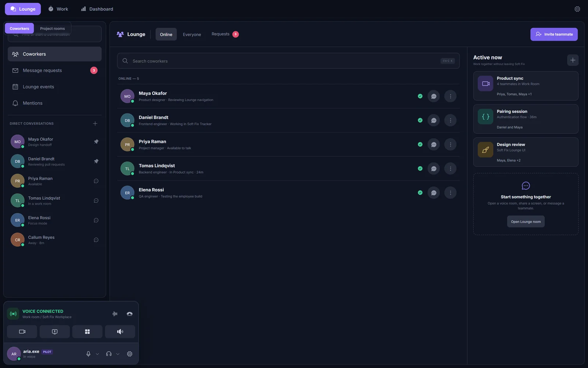Image resolution: width=588 pixels, height=368 pixels.
Task: Focus the Search coworkers field
Action: pos(288,61)
